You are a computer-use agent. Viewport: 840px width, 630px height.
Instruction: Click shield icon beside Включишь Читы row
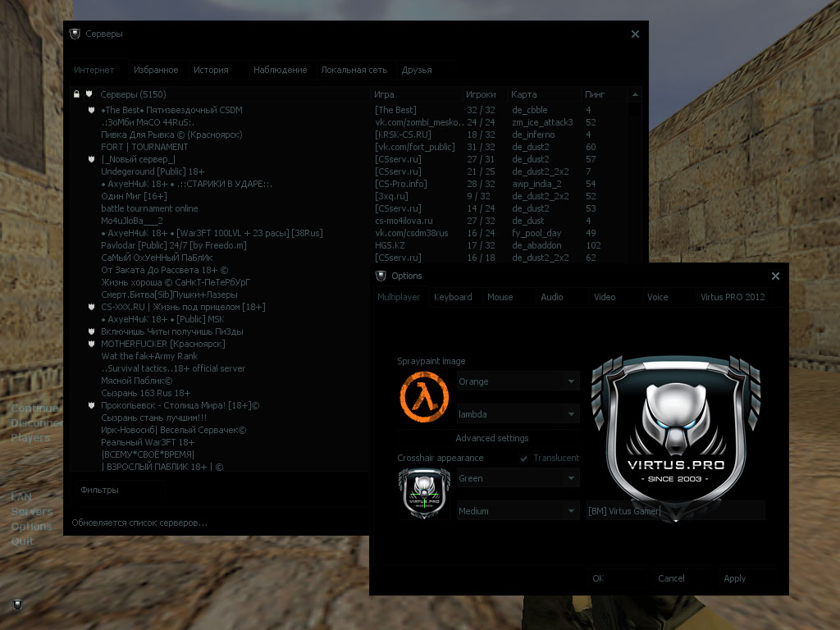click(91, 331)
